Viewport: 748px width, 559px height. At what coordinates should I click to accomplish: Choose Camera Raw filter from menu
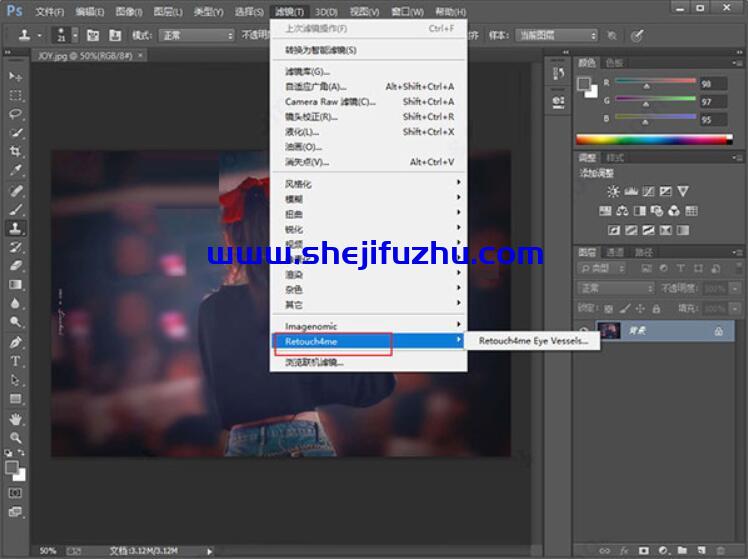click(368, 102)
